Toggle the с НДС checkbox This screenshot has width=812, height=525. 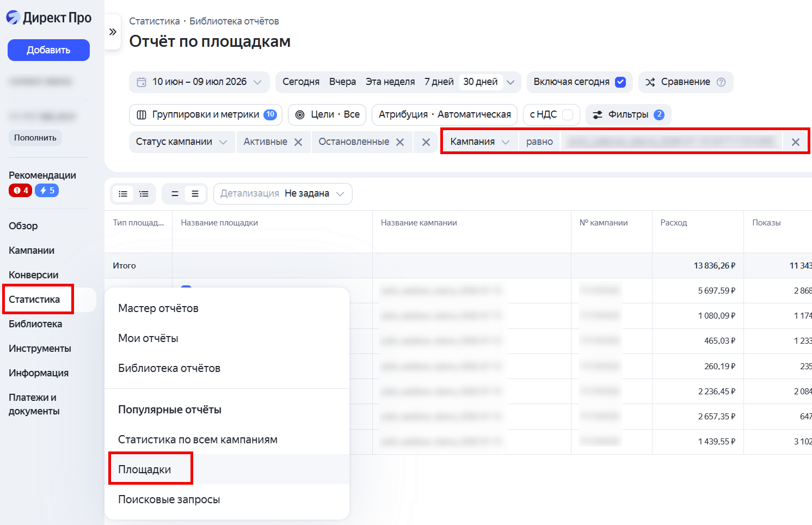(x=568, y=115)
